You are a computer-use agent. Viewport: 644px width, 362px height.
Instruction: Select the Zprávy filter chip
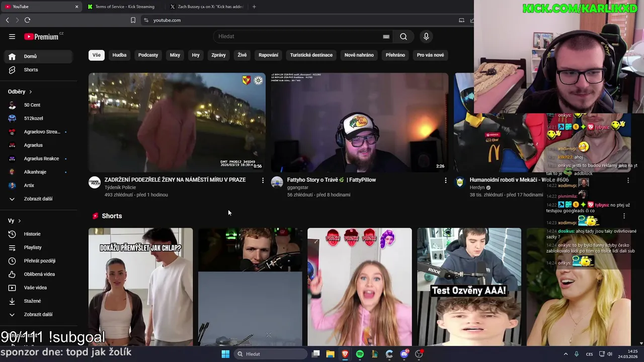pos(218,55)
